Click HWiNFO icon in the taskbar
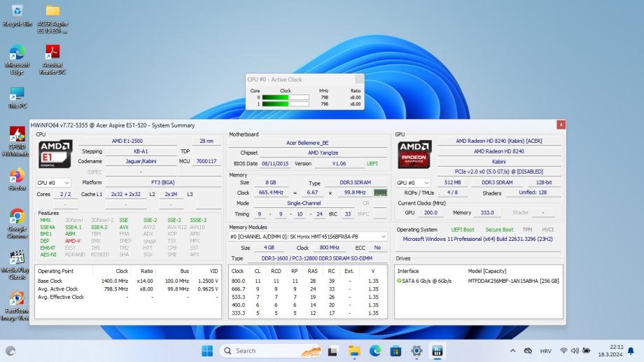Screen dimensions: 644x362 click(438, 351)
